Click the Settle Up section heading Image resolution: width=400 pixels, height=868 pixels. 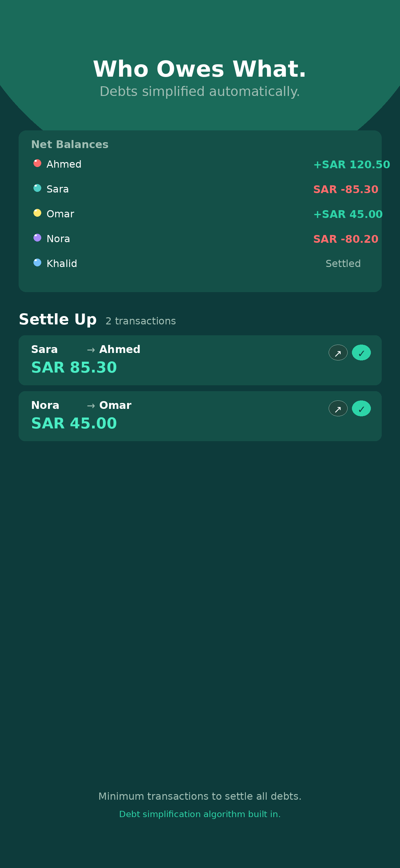click(x=58, y=319)
